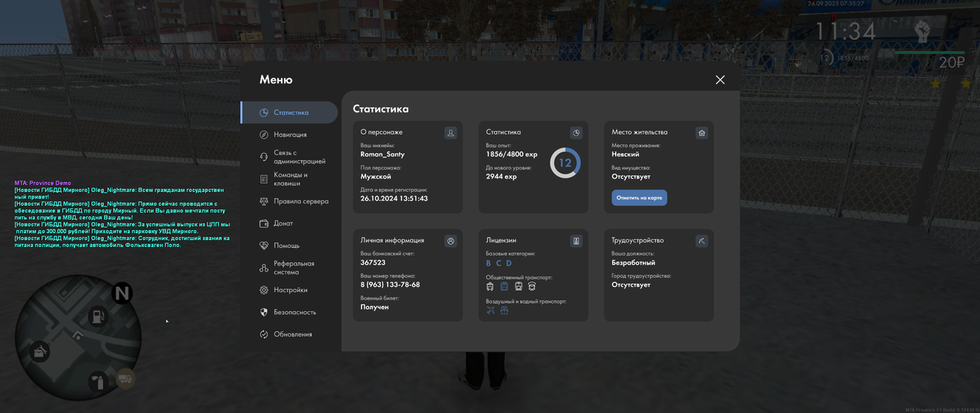
Task: Click the 20₽ money counter in the HUD
Action: pyautogui.click(x=952, y=63)
